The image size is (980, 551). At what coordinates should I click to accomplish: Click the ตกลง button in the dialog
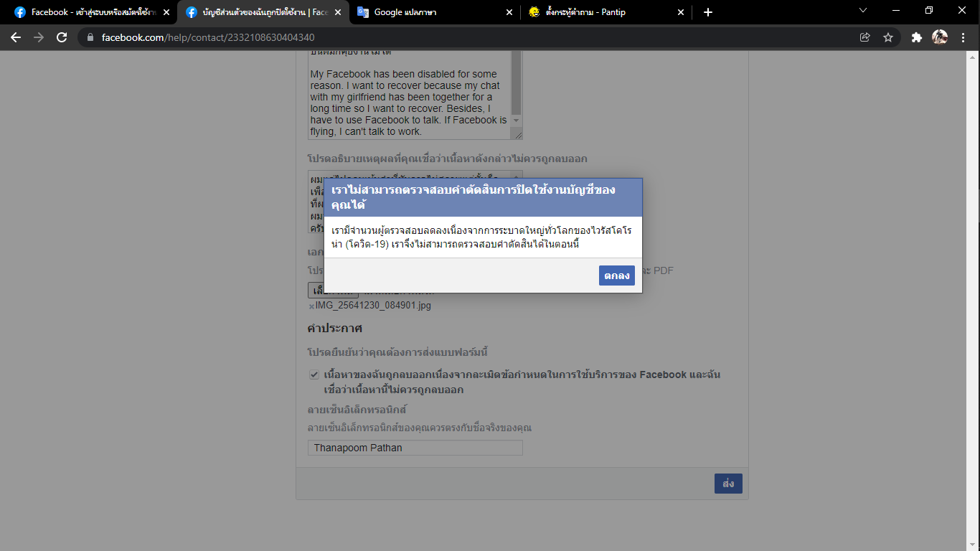click(617, 275)
